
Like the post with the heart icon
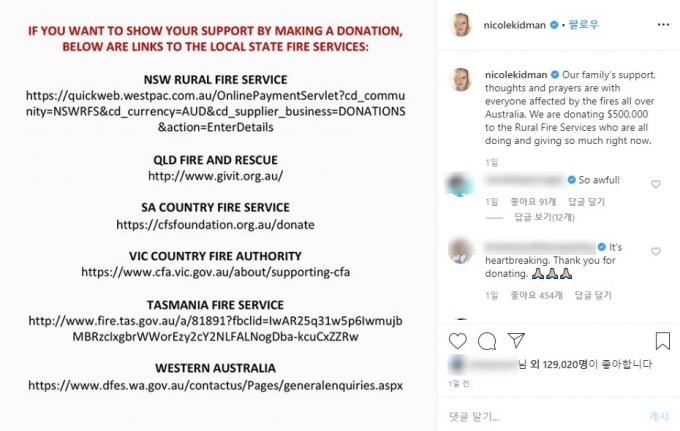(x=458, y=341)
